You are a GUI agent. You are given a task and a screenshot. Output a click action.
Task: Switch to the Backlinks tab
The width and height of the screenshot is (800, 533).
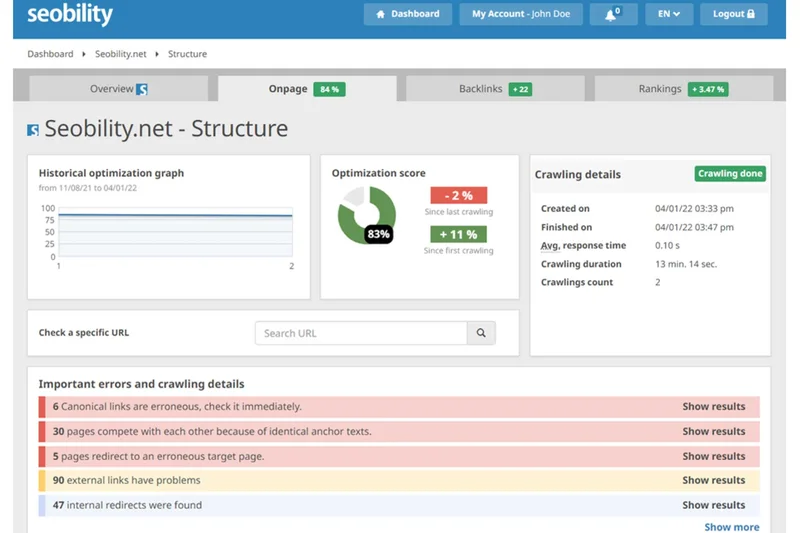494,89
